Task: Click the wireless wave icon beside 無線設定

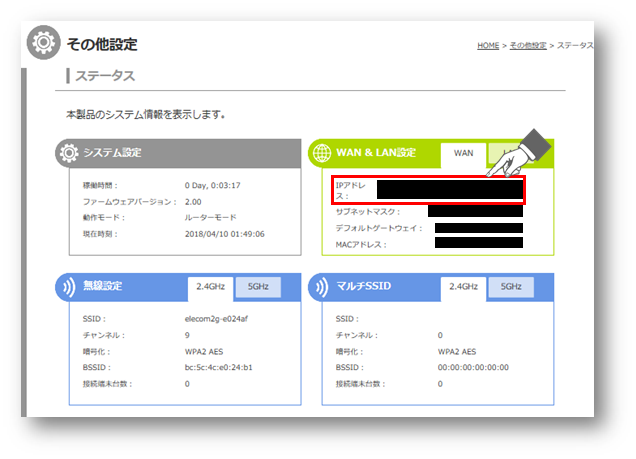Action: click(x=69, y=287)
